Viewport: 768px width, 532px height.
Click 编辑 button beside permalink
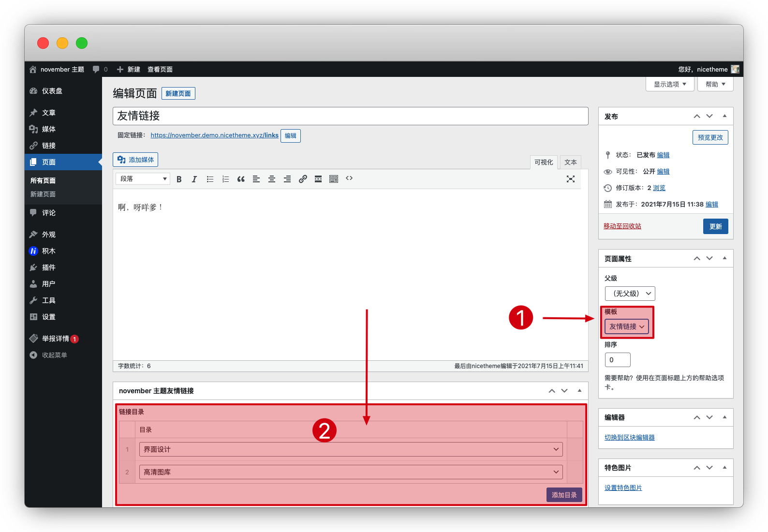pyautogui.click(x=291, y=136)
